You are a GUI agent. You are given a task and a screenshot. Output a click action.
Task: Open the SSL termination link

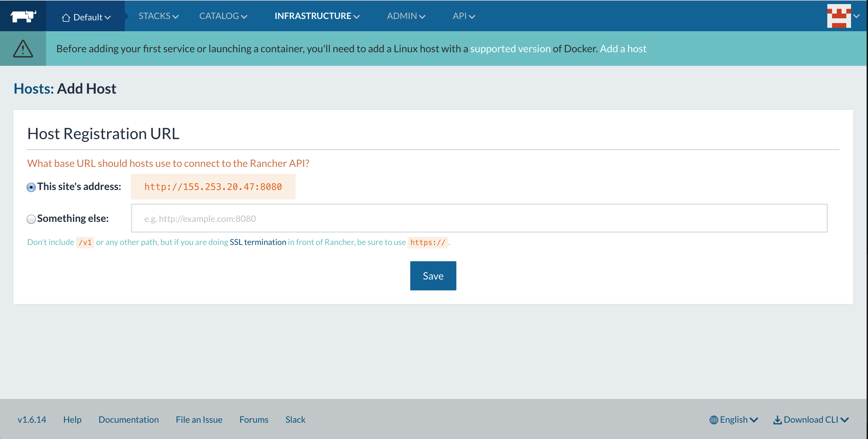click(258, 242)
